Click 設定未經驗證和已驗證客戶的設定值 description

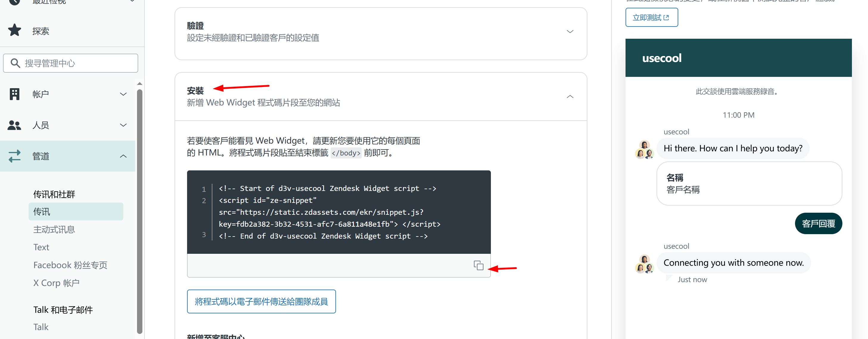(253, 38)
